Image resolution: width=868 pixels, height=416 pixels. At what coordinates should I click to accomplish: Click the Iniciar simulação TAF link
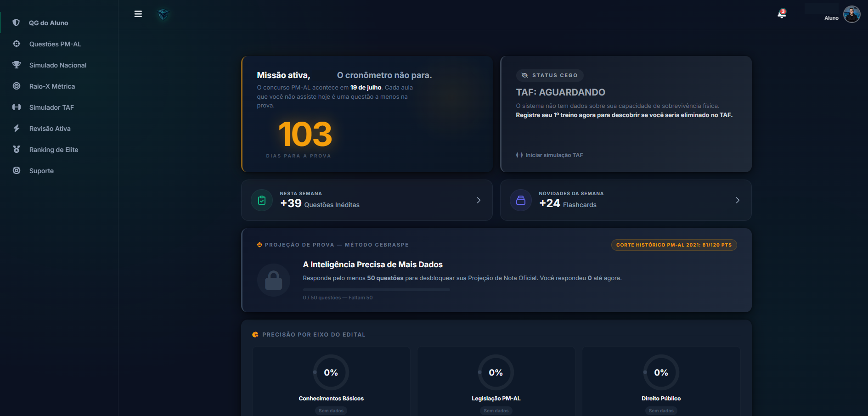click(x=549, y=155)
